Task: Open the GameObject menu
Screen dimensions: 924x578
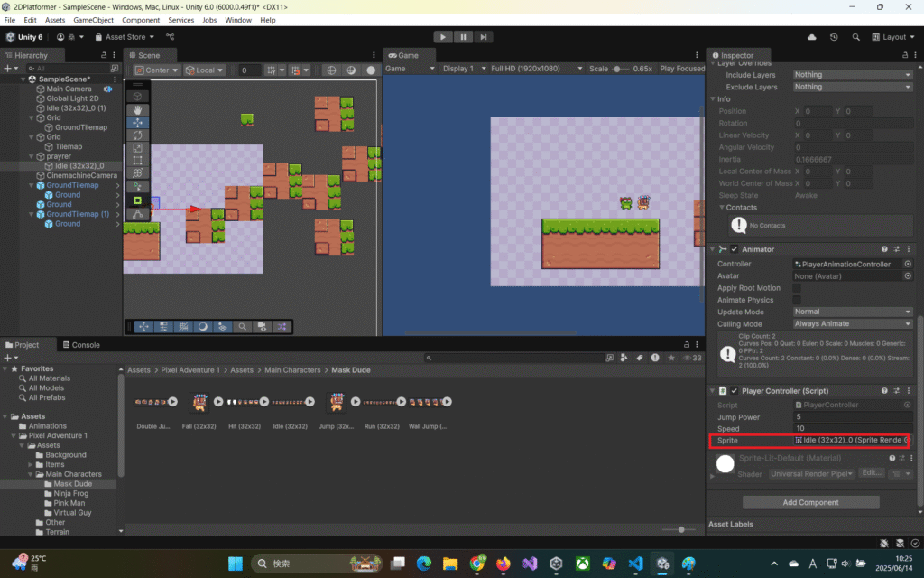Action: 93,20
